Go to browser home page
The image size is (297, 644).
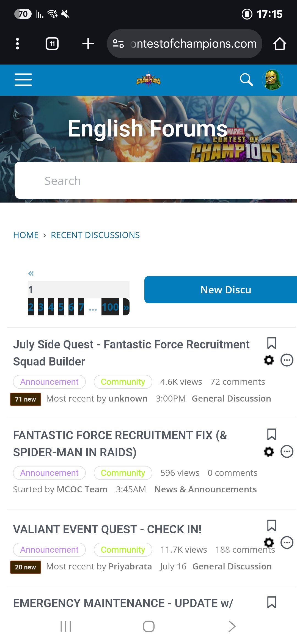[x=280, y=44]
